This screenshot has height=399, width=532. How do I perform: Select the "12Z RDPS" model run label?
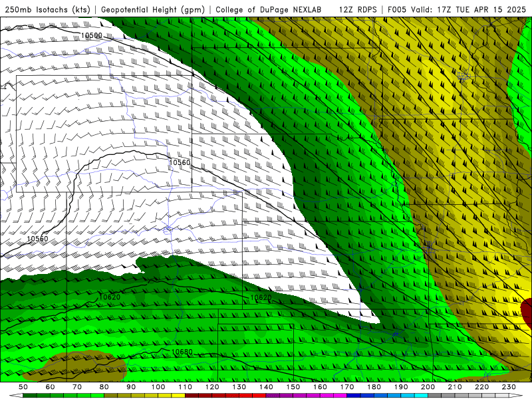click(x=358, y=9)
